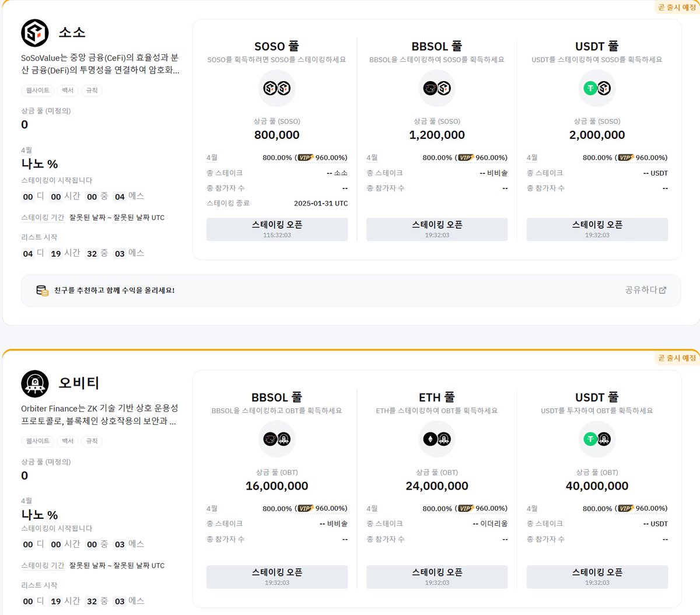Click the 40,000,000 prize pool amount

(x=597, y=485)
